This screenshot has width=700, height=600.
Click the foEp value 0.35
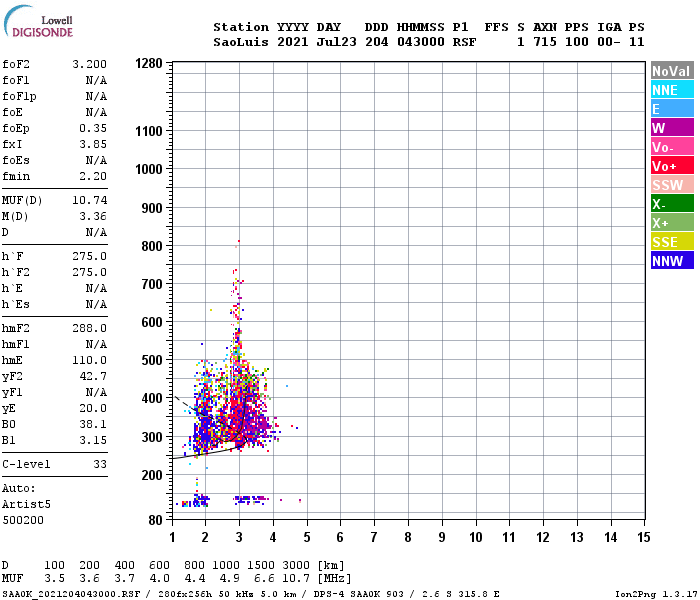[x=93, y=129]
